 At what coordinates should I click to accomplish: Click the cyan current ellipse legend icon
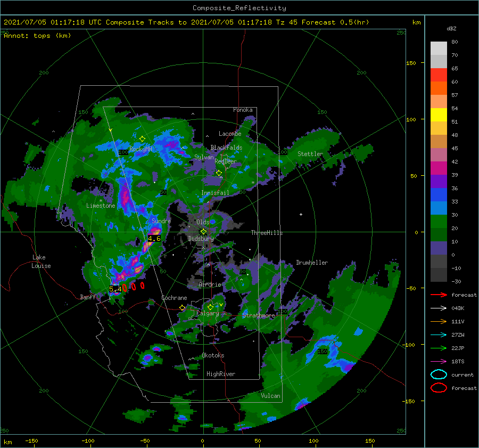click(439, 374)
